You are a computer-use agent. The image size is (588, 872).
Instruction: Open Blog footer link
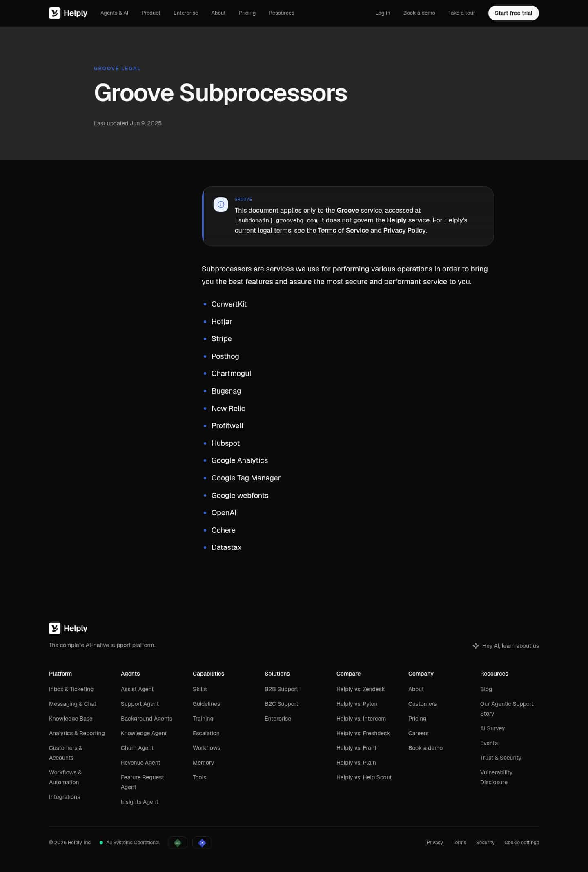coord(486,689)
